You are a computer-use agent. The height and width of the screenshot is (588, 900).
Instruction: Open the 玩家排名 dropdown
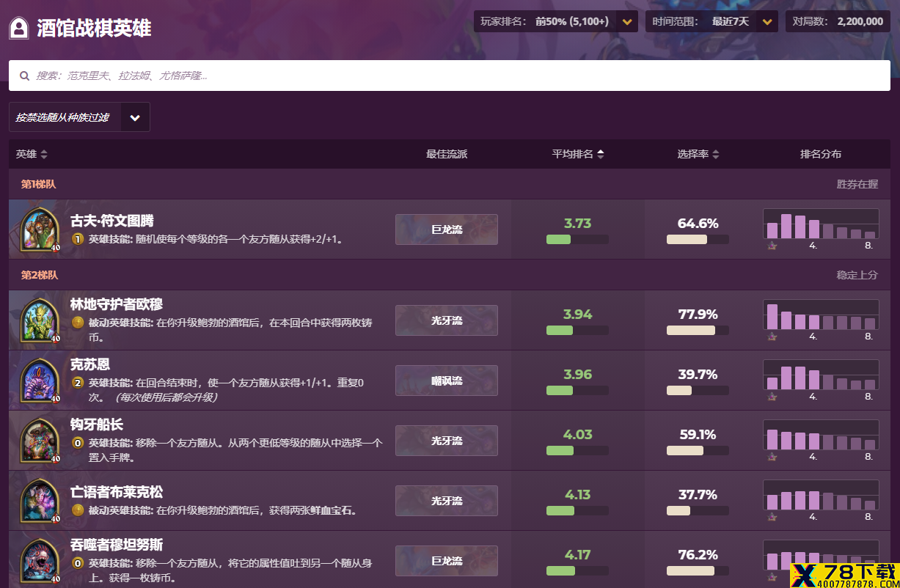pyautogui.click(x=556, y=21)
